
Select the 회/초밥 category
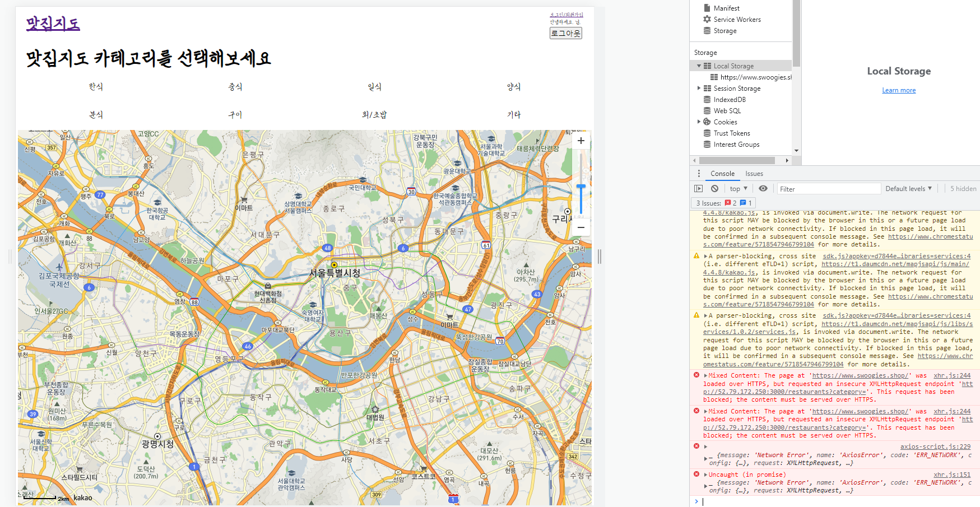374,115
